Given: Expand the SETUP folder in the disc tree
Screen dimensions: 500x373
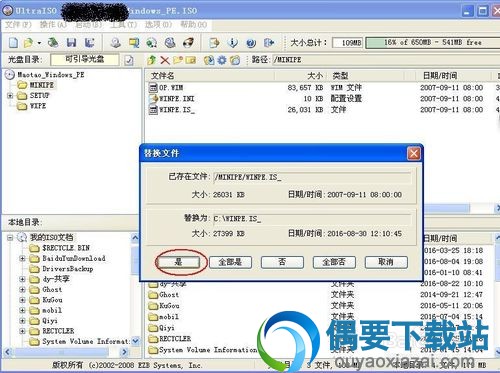Looking at the screenshot, I should [x=10, y=96].
